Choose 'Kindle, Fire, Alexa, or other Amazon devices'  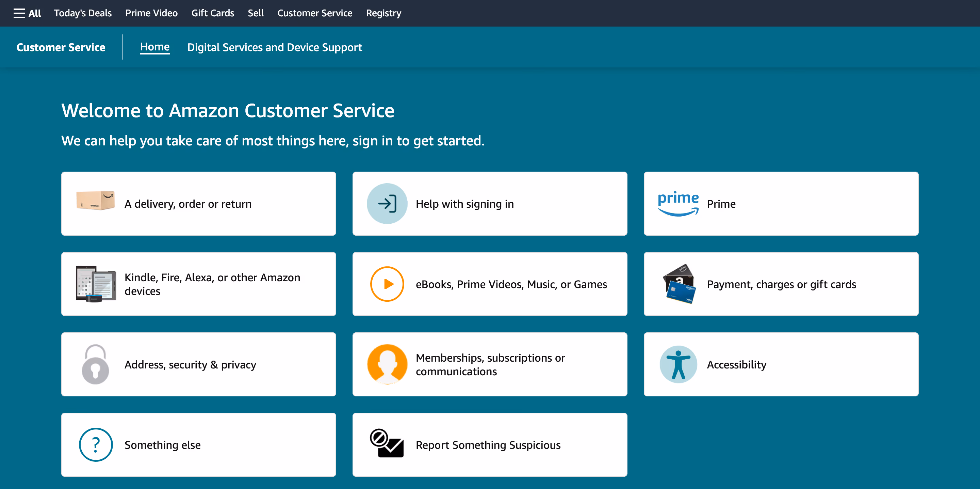(x=212, y=284)
